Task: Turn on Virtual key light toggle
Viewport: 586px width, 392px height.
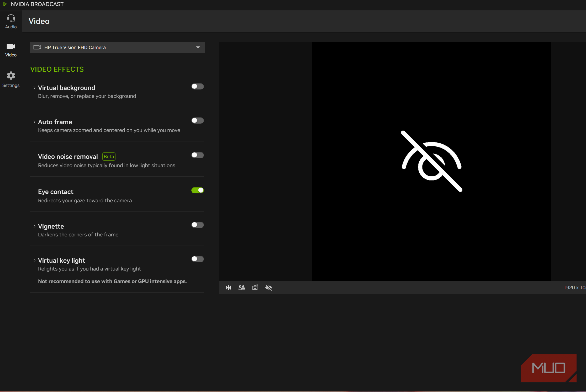Action: (x=197, y=259)
